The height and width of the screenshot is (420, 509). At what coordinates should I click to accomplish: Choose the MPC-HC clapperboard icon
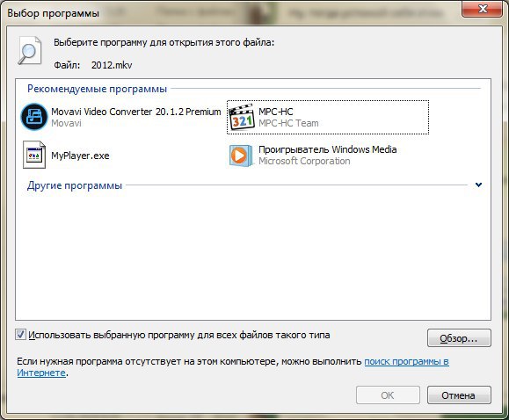click(241, 117)
